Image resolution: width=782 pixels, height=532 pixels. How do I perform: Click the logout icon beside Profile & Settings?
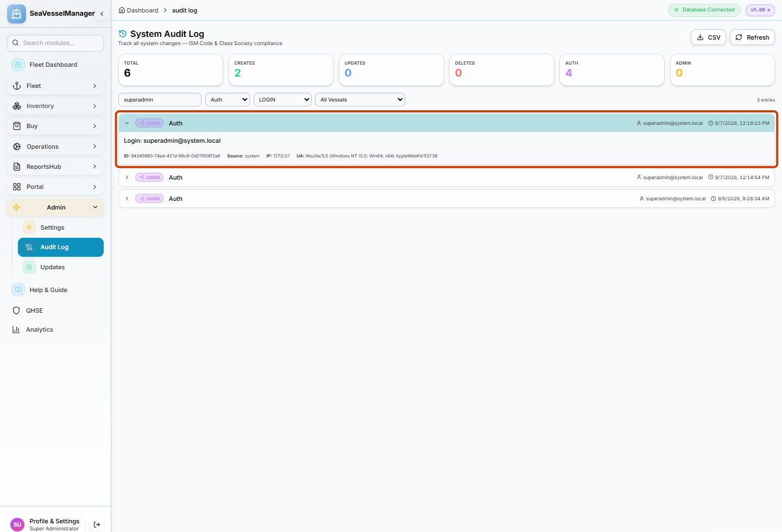pos(97,524)
